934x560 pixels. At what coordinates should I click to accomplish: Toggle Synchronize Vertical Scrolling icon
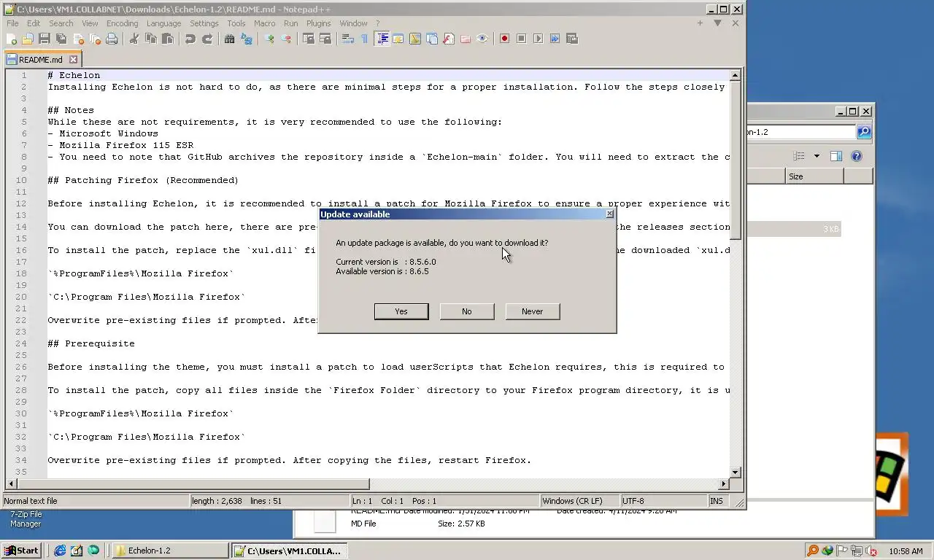(309, 39)
